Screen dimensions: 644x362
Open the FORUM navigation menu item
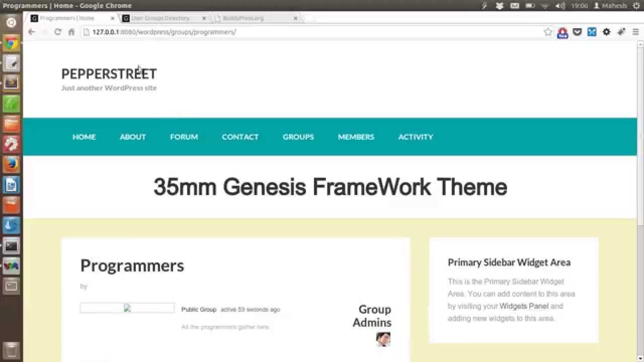(184, 137)
